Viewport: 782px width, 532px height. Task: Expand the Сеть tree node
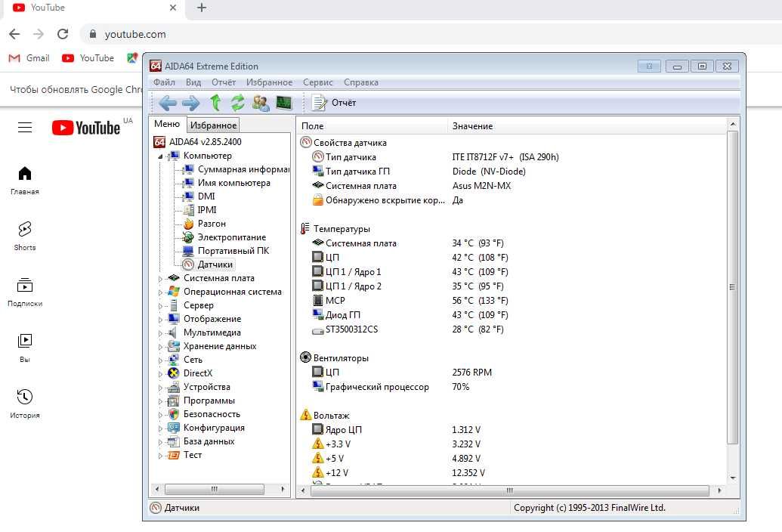pos(161,360)
